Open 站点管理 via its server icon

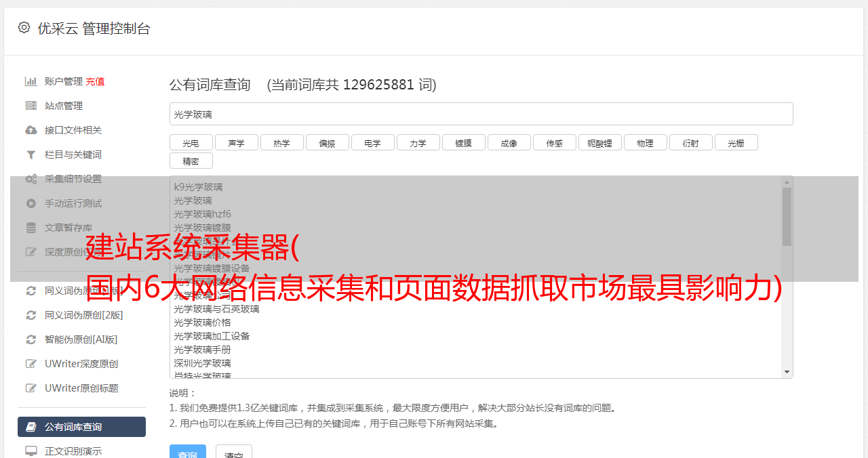(x=31, y=106)
